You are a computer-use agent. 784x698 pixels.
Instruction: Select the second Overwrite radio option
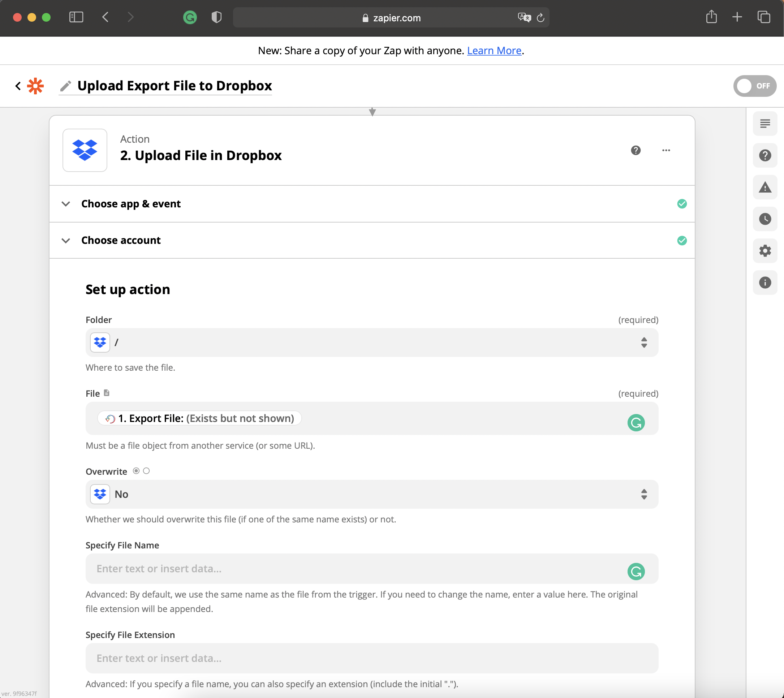pos(146,471)
